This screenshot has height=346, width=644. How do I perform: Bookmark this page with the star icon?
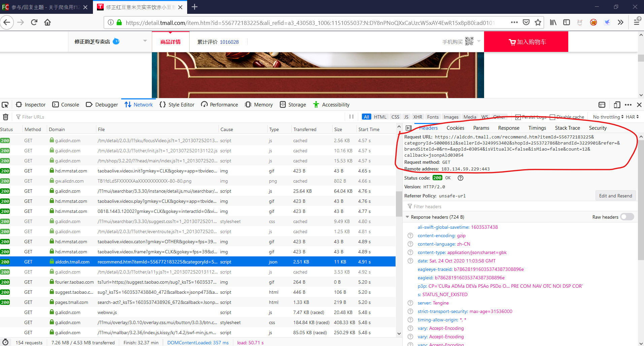pyautogui.click(x=538, y=22)
